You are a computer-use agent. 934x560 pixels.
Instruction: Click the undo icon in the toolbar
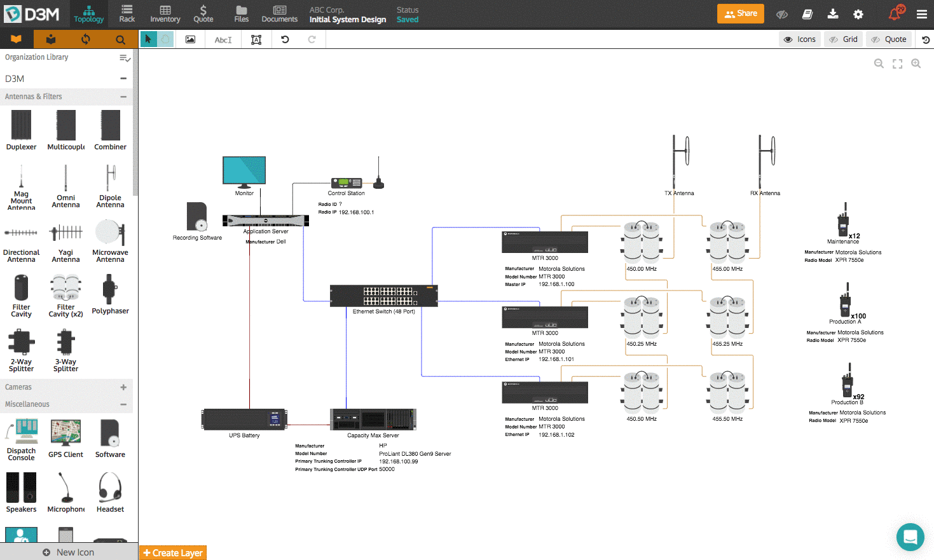(285, 39)
